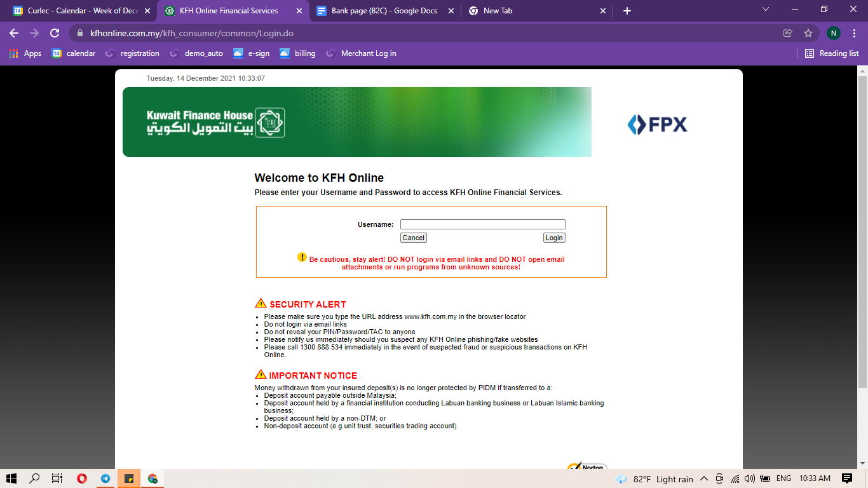Reload the KFH login page
The height and width of the screenshot is (488, 868).
click(x=55, y=33)
